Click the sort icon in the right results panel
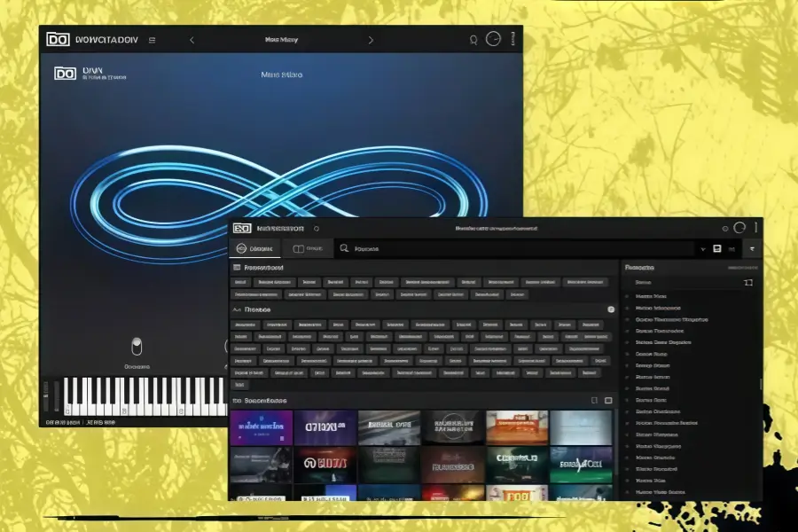 coord(748,283)
